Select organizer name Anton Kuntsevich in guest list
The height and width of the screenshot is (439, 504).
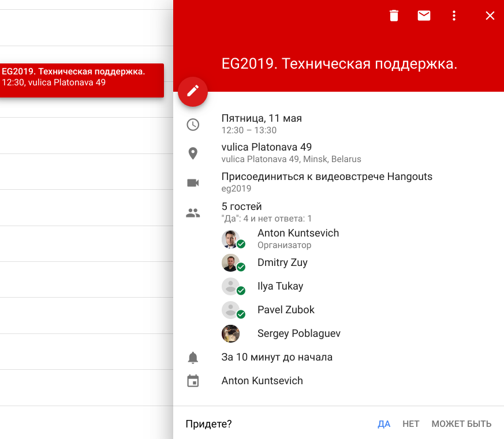298,233
